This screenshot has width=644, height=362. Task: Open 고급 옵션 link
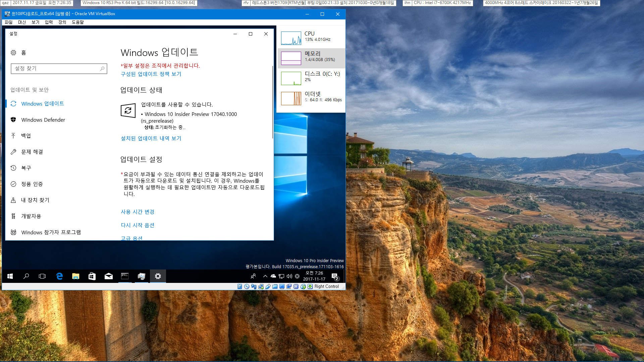(x=131, y=238)
